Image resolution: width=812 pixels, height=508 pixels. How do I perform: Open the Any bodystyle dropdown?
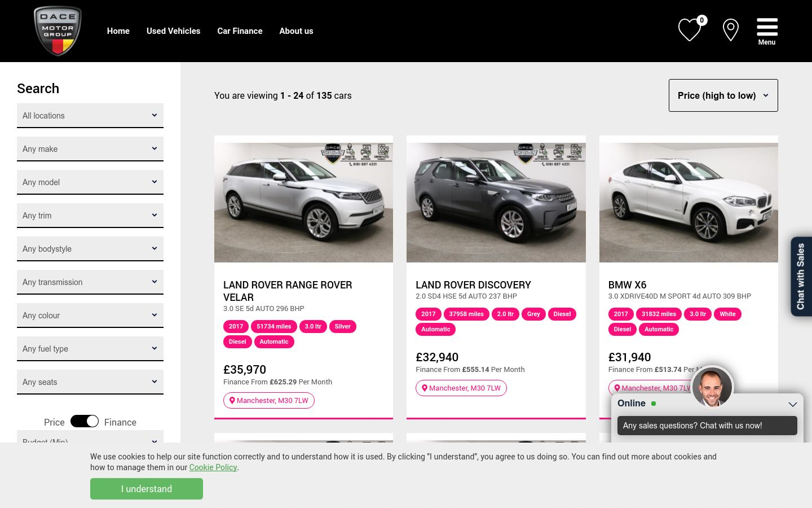90,249
